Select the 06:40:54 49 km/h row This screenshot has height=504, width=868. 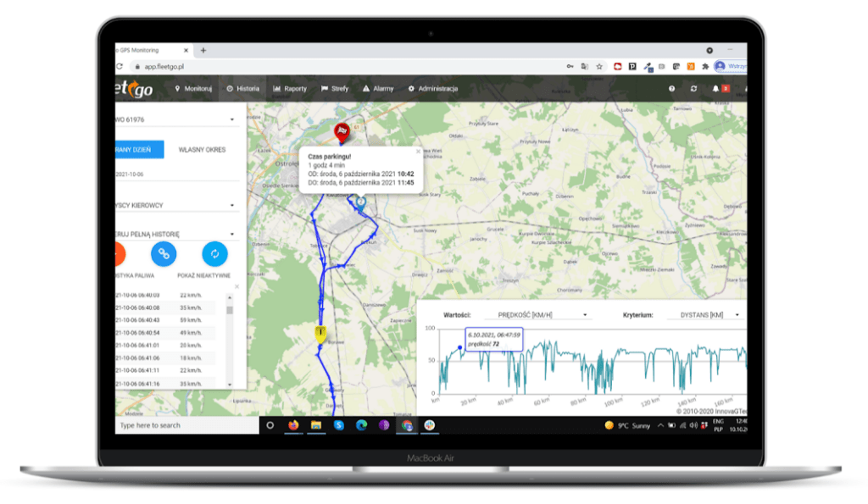tap(165, 333)
